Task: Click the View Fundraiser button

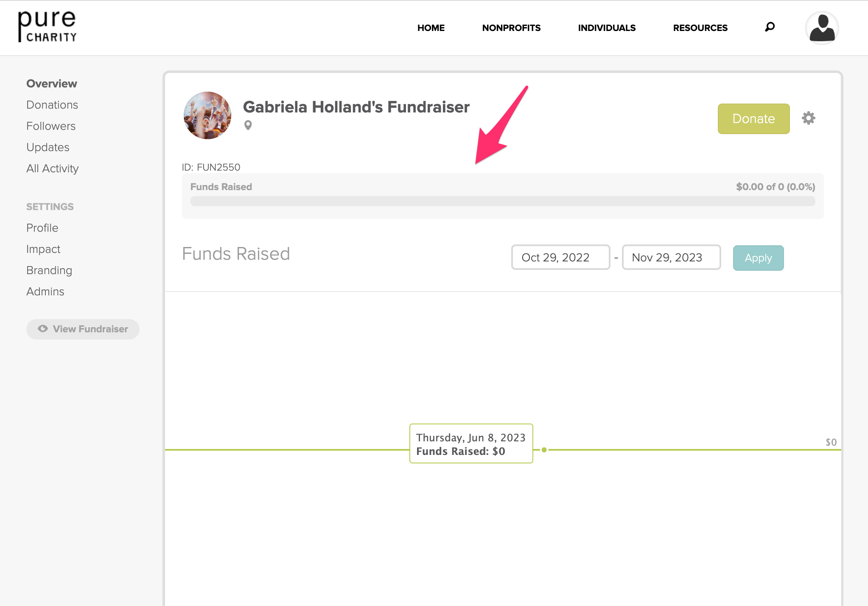Action: point(83,329)
